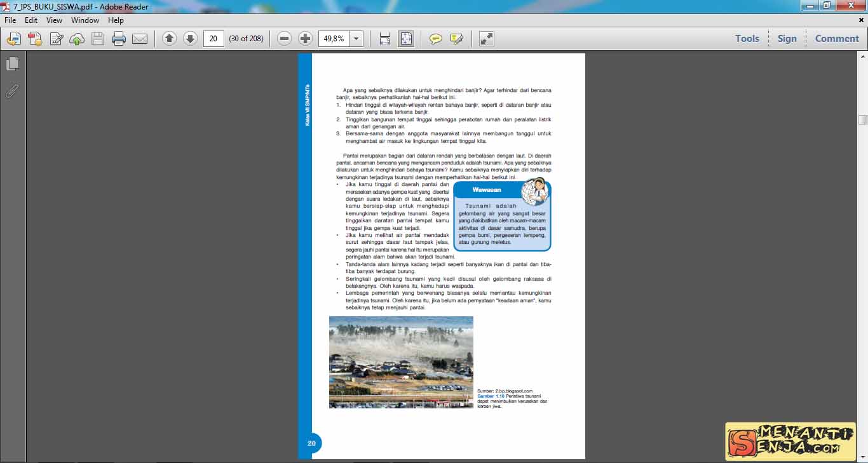
Task: Click the "Gambar 1.10" caption label
Action: [x=491, y=396]
